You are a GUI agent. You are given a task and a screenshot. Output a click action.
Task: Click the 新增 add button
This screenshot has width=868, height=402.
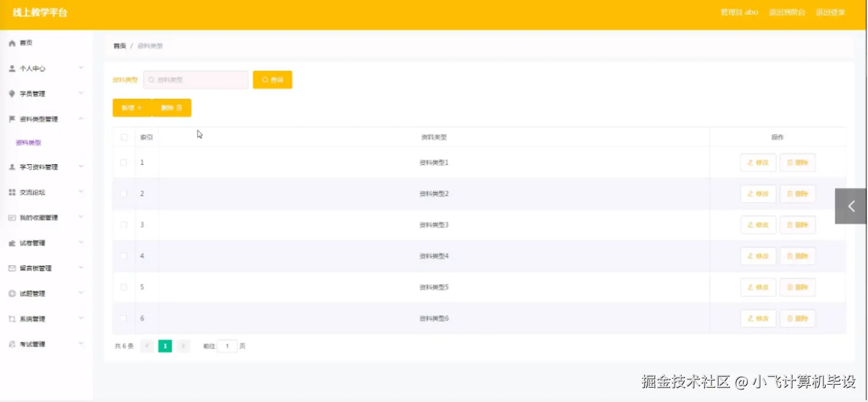132,108
